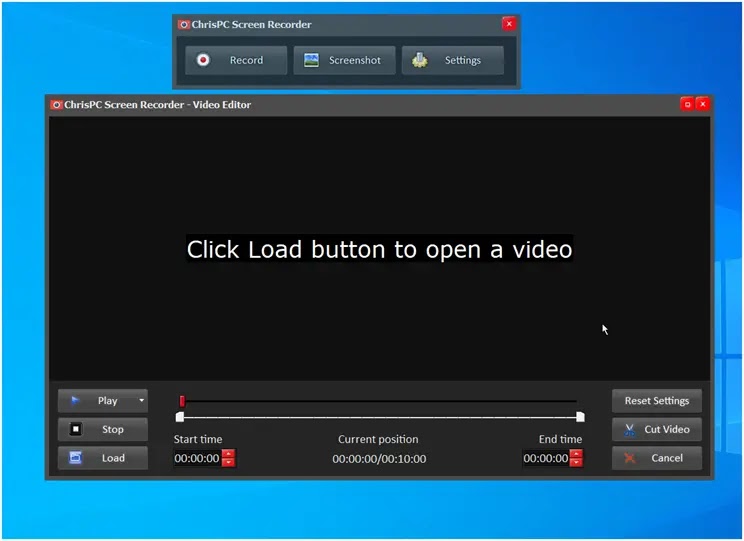Click the Settings gear icon

pos(419,60)
